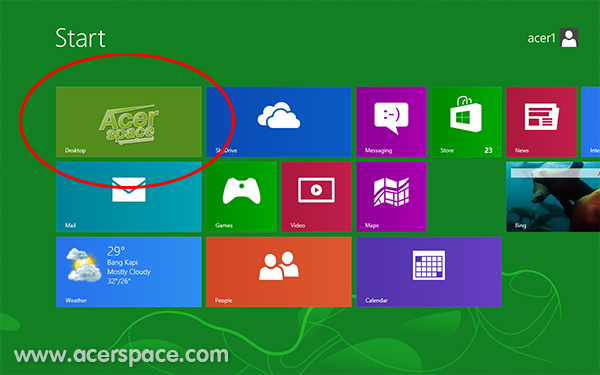Click the user avatar picture icon

coord(569,38)
